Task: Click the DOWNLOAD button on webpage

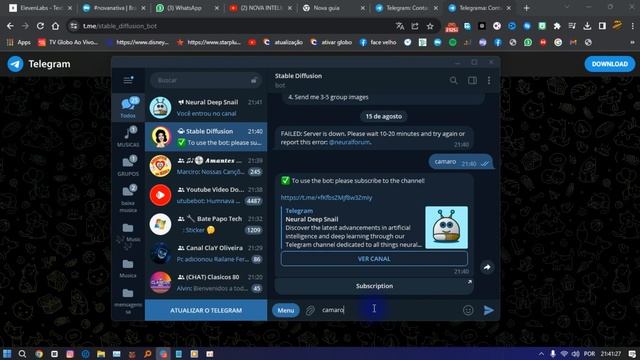Action: click(x=610, y=64)
